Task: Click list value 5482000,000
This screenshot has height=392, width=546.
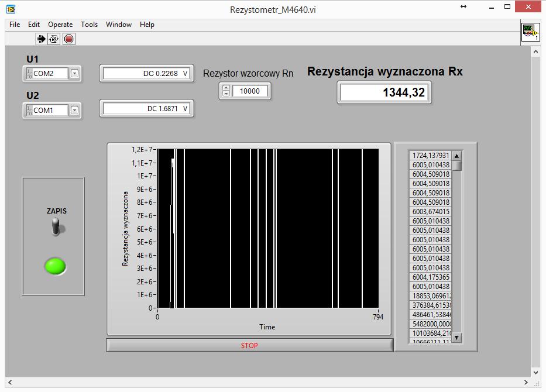Action: click(431, 324)
